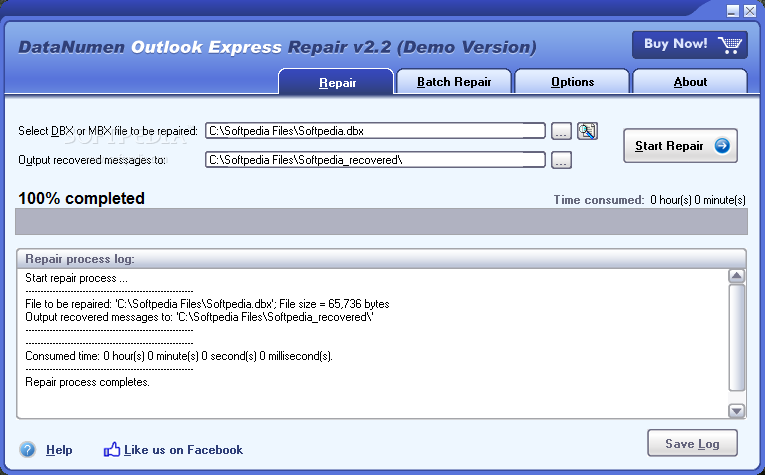Click Start Repair button

tap(680, 145)
